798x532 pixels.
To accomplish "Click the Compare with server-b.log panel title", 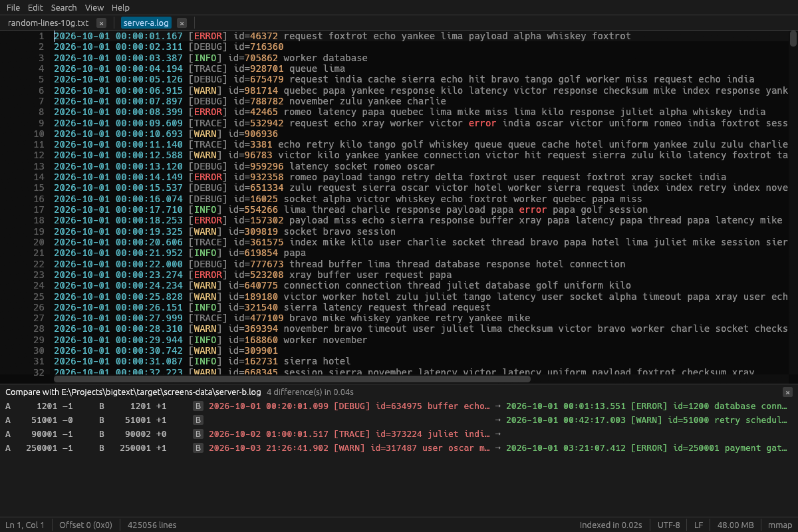I will [x=133, y=392].
